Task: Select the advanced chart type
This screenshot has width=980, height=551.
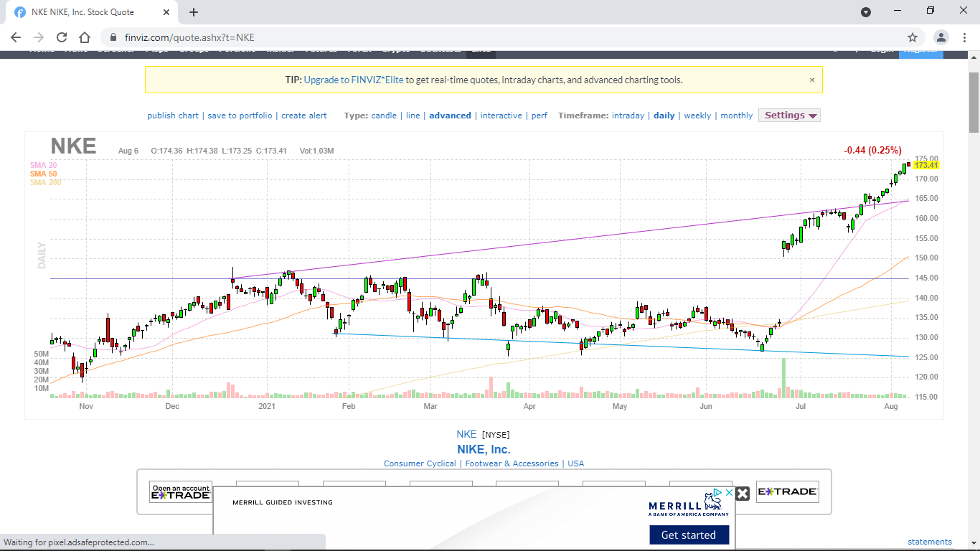Action: pyautogui.click(x=451, y=116)
